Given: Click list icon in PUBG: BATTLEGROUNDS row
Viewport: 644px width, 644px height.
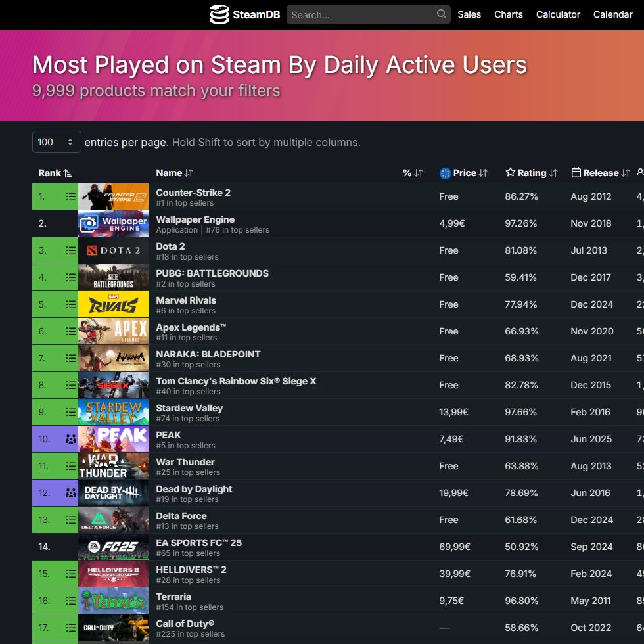Looking at the screenshot, I should click(71, 277).
